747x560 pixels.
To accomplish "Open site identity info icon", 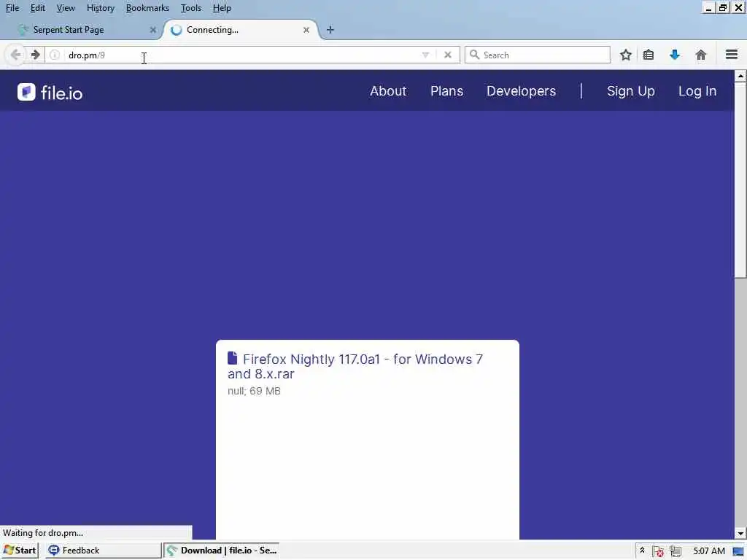I will (x=55, y=55).
